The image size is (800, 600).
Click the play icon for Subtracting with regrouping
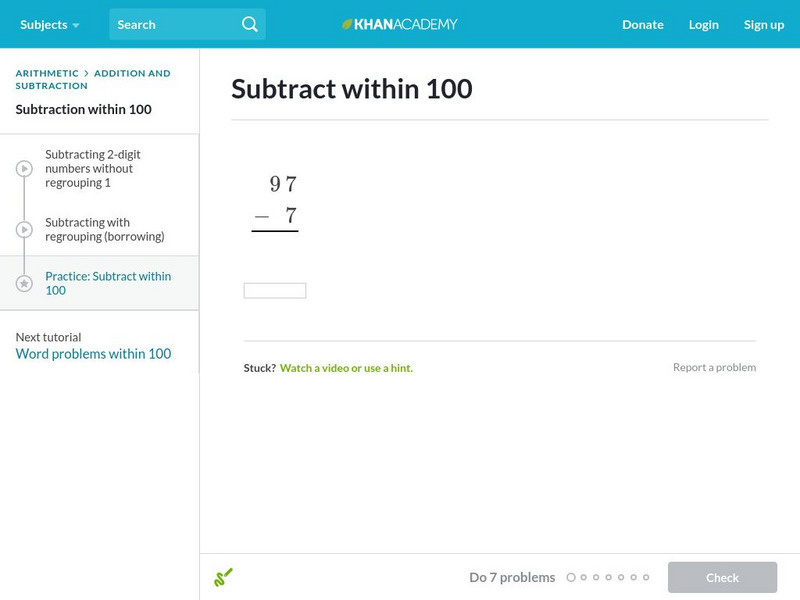pyautogui.click(x=23, y=229)
